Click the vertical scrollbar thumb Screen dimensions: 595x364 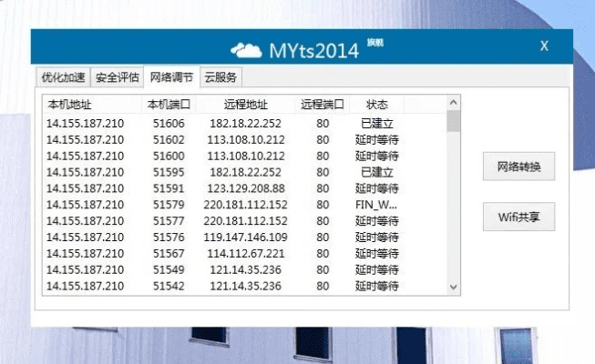click(453, 122)
